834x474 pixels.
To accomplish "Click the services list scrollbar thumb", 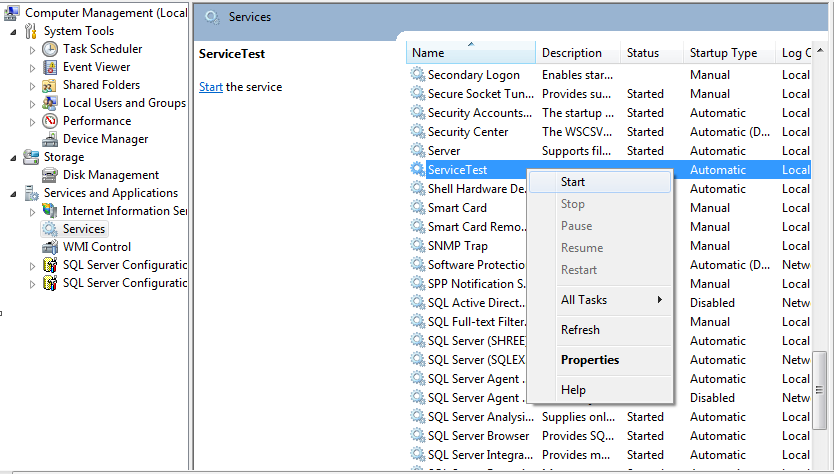I will (819, 390).
